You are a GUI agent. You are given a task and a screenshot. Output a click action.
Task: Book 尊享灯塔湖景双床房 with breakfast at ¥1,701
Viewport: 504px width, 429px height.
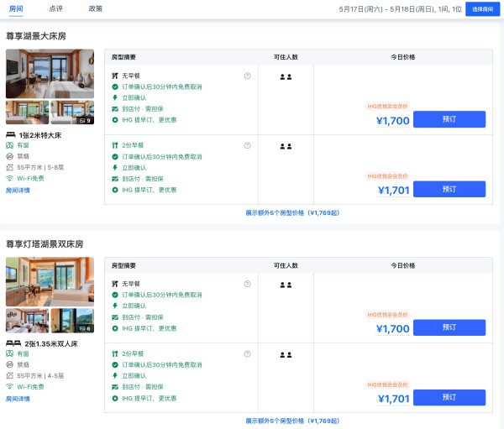449,397
